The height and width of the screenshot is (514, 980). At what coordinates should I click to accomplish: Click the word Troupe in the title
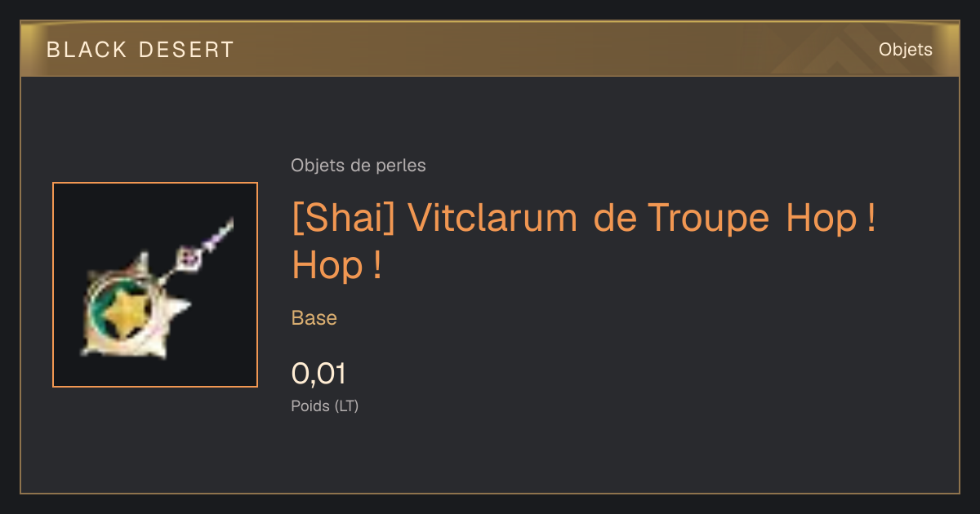point(708,218)
